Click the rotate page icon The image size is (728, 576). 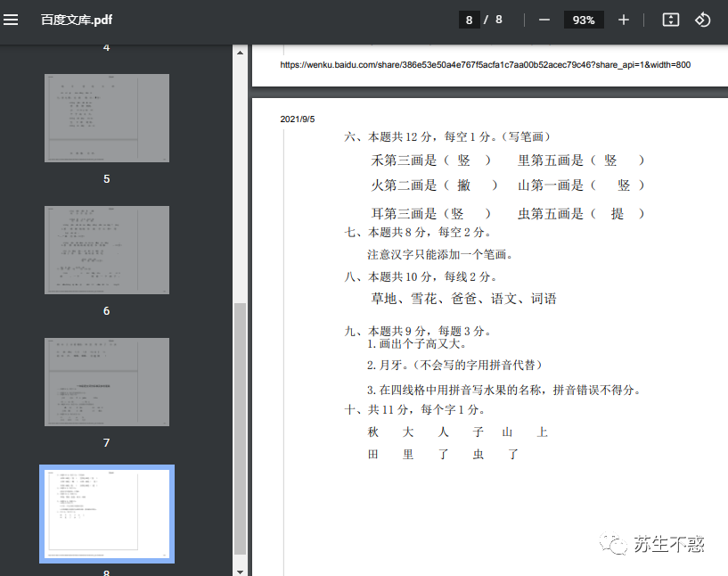702,20
